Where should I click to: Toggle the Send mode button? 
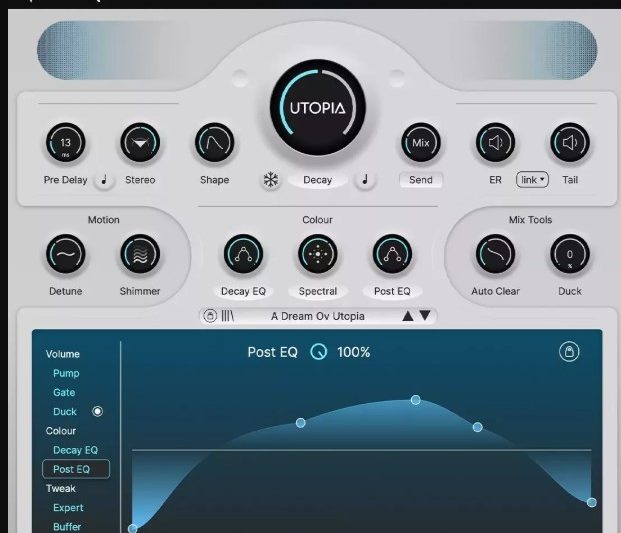click(x=421, y=180)
